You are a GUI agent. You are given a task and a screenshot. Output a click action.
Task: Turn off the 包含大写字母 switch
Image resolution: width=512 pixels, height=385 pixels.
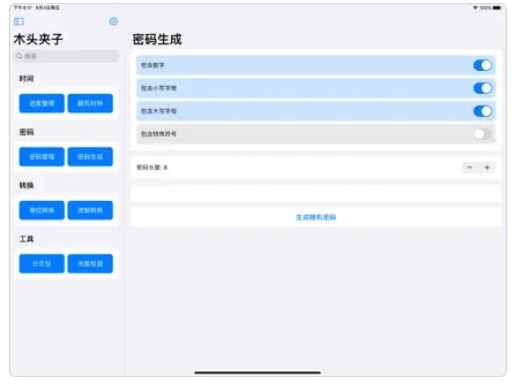pyautogui.click(x=483, y=111)
